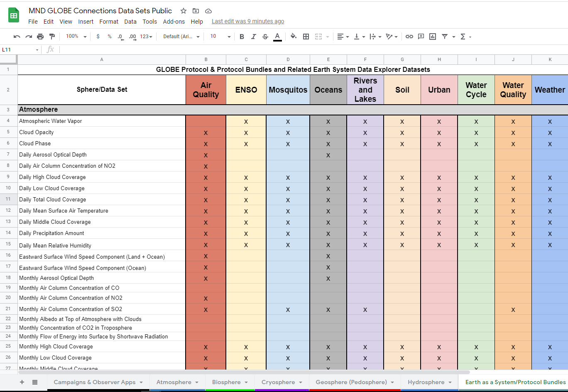Viewport: 568px width, 392px height.
Task: Expand the font size dropdown
Action: point(220,37)
